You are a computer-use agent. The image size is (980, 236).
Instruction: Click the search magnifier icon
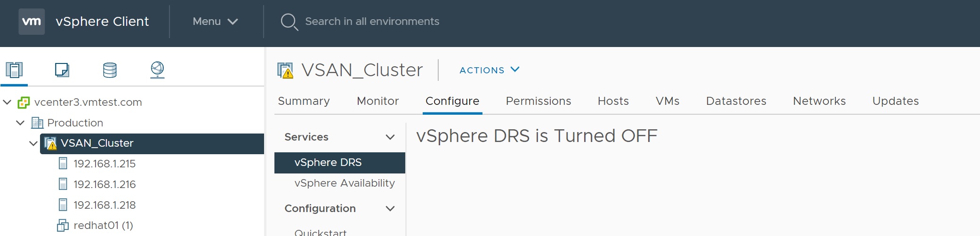pyautogui.click(x=289, y=22)
